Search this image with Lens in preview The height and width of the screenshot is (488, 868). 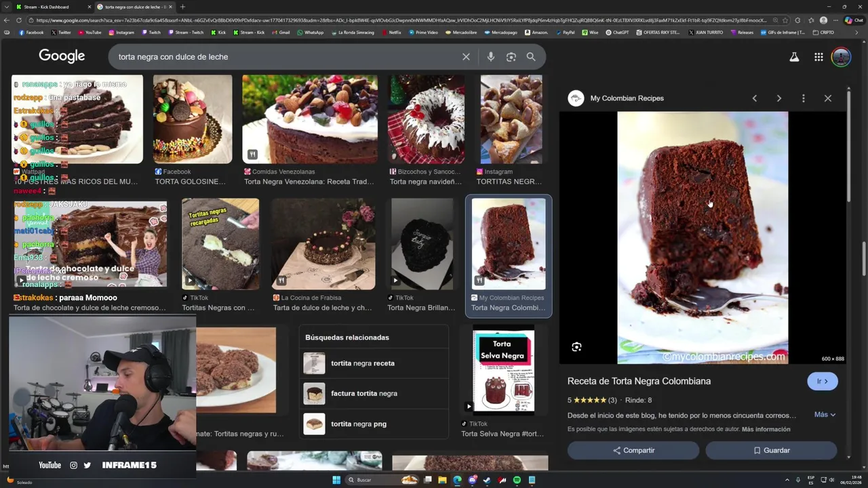tap(576, 347)
